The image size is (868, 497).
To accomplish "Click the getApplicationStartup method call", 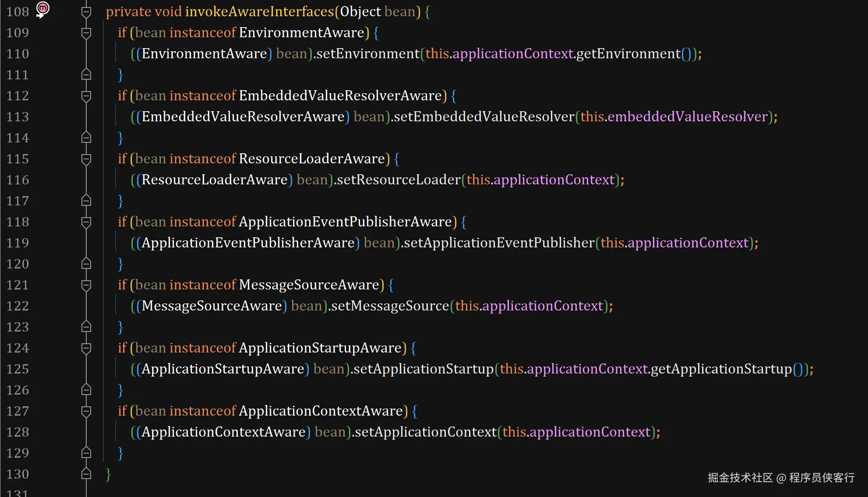I will click(721, 369).
